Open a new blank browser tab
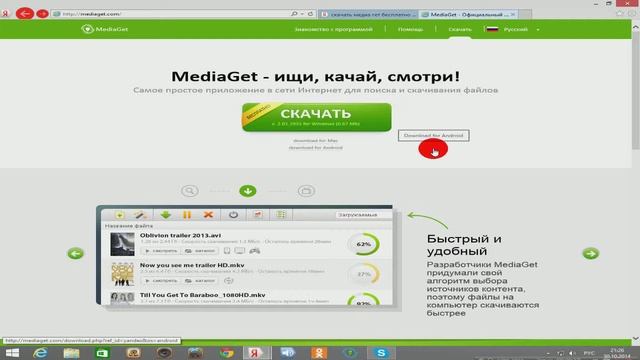 pyautogui.click(x=525, y=14)
